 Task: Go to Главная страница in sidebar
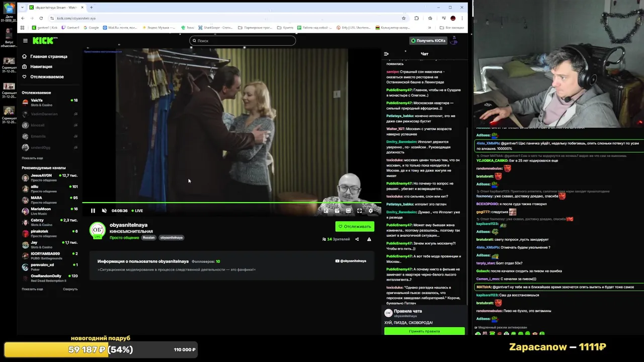point(45,56)
